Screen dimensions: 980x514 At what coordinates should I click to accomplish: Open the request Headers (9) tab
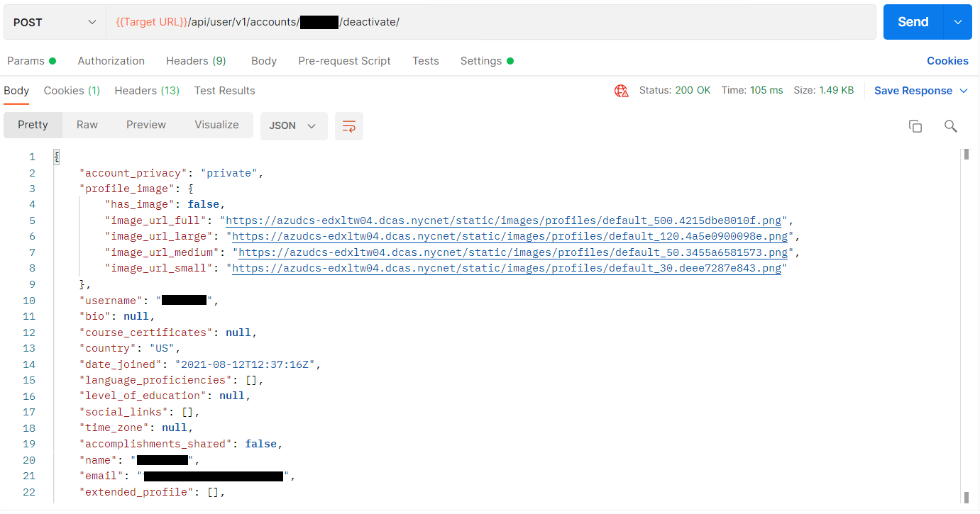pos(196,61)
